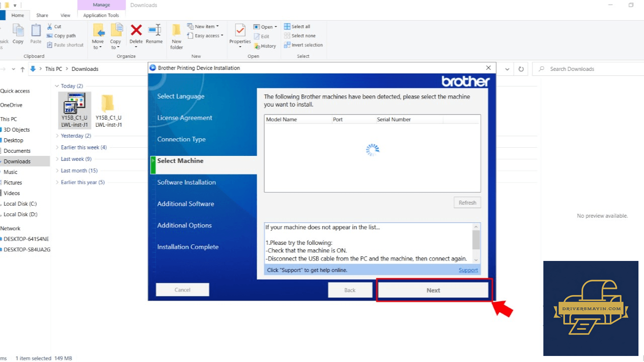Click the Refresh button in installer
The height and width of the screenshot is (362, 644).
tap(467, 203)
